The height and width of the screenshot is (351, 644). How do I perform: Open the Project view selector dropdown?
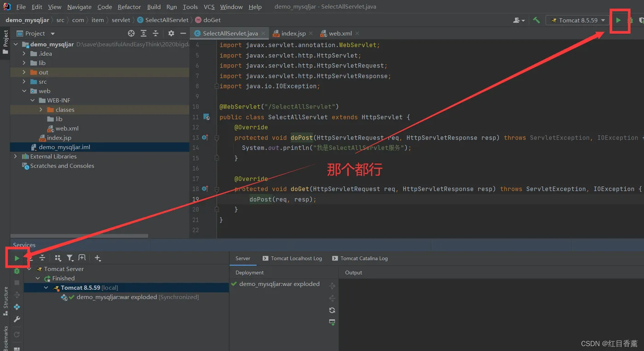(x=35, y=33)
